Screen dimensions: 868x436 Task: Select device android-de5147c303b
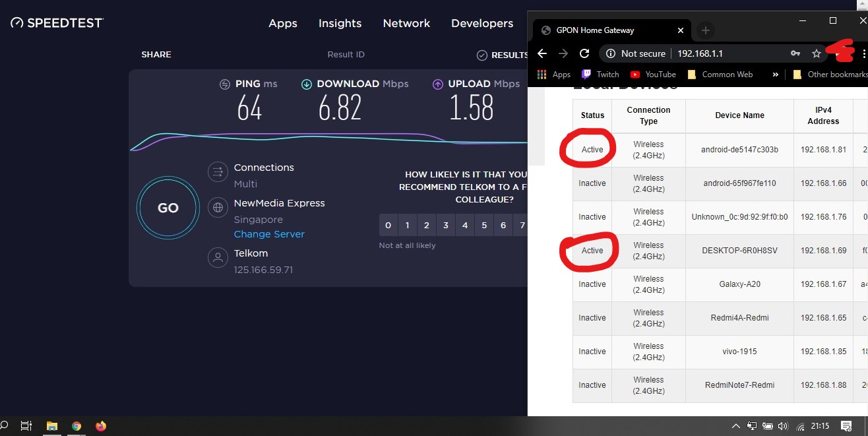click(739, 150)
